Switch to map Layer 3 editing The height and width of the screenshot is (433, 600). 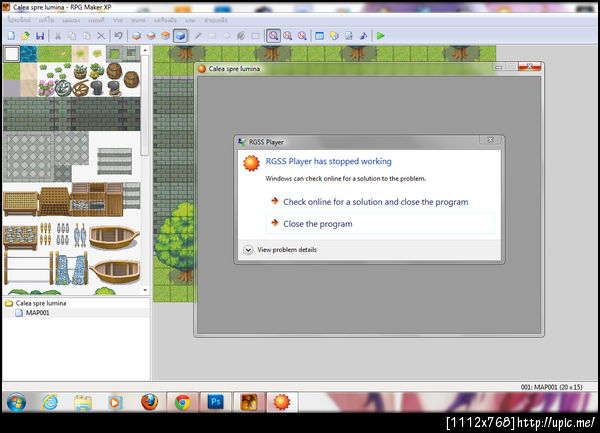165,36
